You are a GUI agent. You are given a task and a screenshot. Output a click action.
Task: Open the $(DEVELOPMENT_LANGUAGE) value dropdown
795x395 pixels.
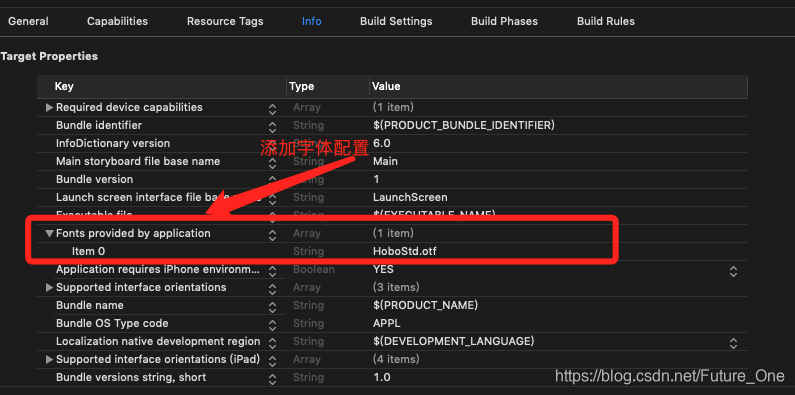coord(733,343)
